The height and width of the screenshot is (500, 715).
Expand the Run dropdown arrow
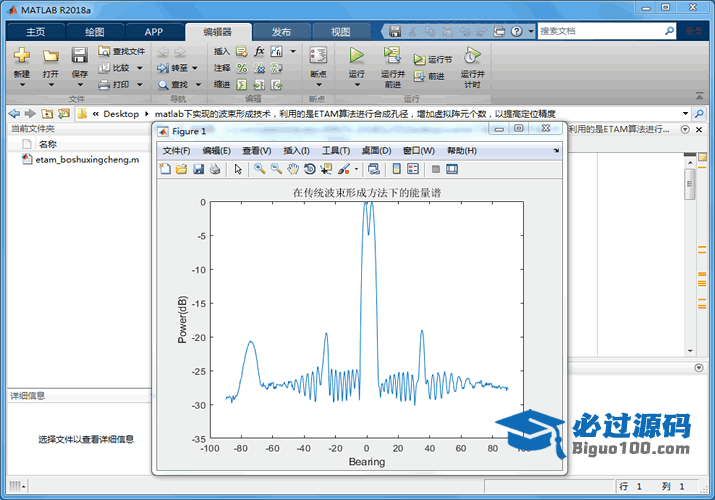357,85
